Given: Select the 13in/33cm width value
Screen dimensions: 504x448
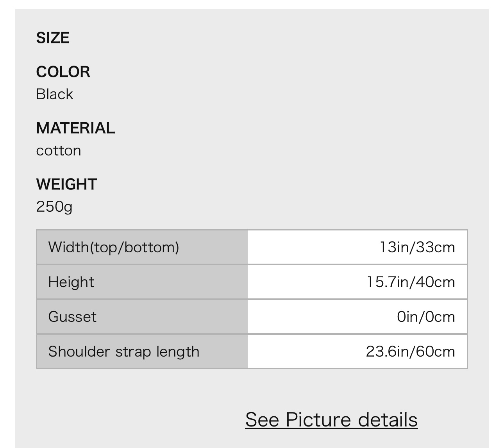Looking at the screenshot, I should 418,247.
